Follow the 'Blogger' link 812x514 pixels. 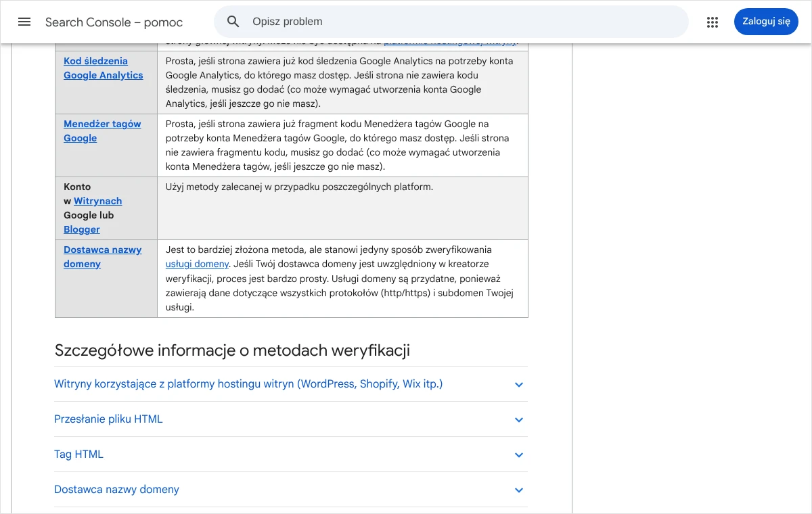click(82, 229)
